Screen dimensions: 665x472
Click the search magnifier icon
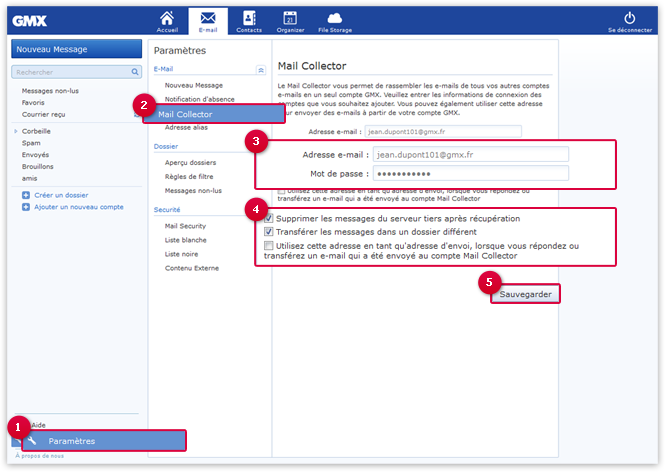(135, 72)
